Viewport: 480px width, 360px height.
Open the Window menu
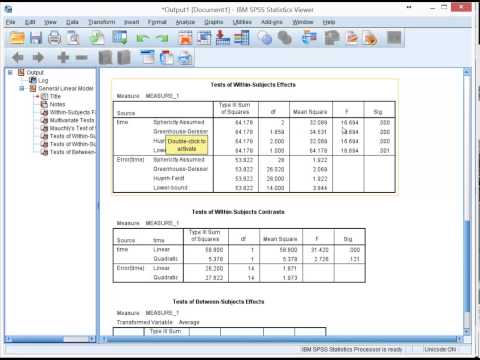click(303, 22)
